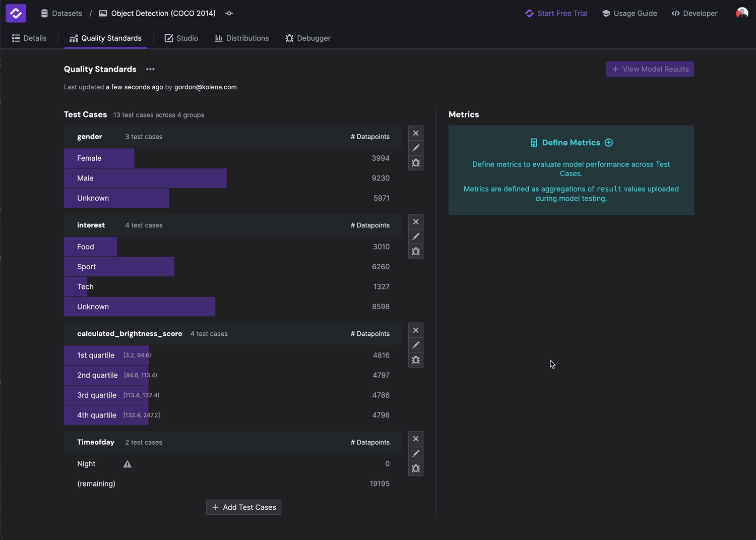Open the user profile avatar
The height and width of the screenshot is (540, 756).
coord(741,14)
